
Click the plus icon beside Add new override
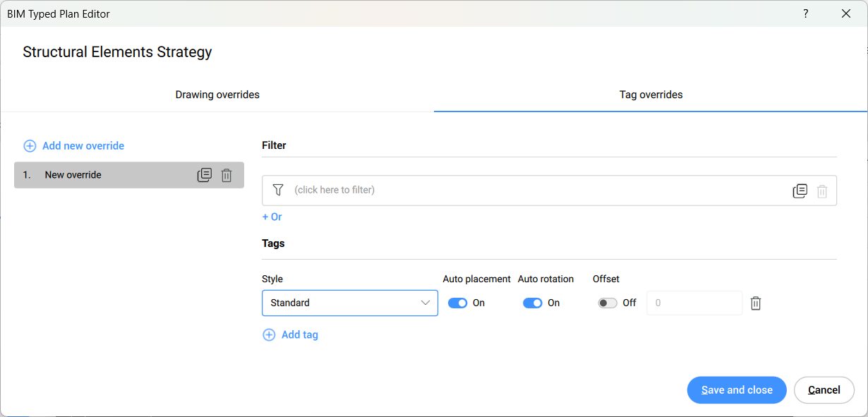tap(30, 146)
